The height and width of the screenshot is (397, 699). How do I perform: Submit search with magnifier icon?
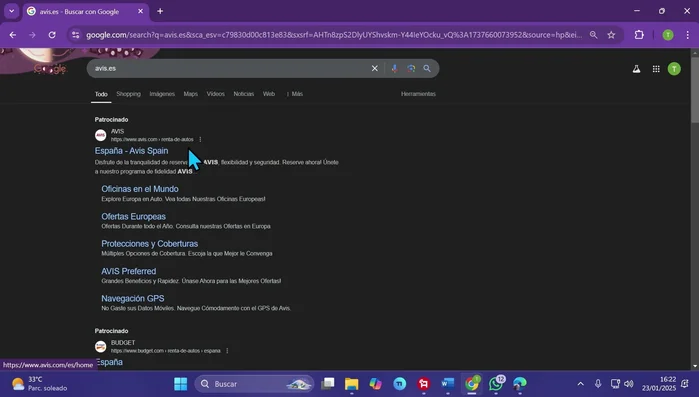(x=427, y=68)
